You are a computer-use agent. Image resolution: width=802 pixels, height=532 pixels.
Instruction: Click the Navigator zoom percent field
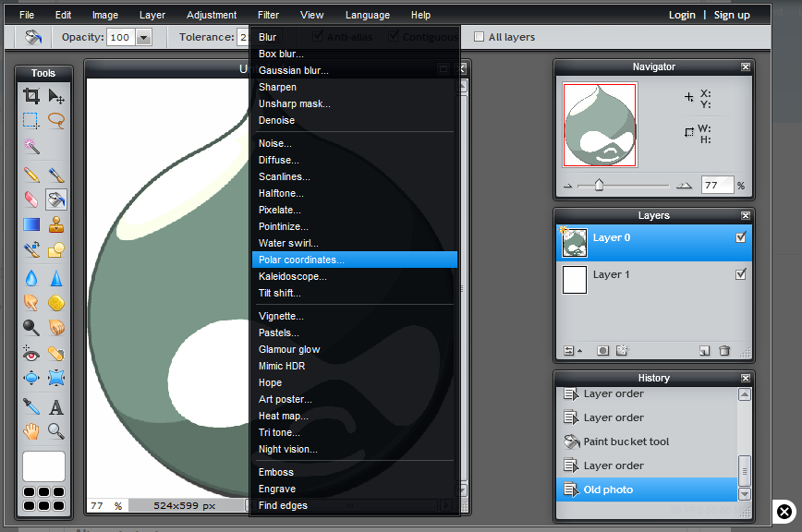point(718,185)
